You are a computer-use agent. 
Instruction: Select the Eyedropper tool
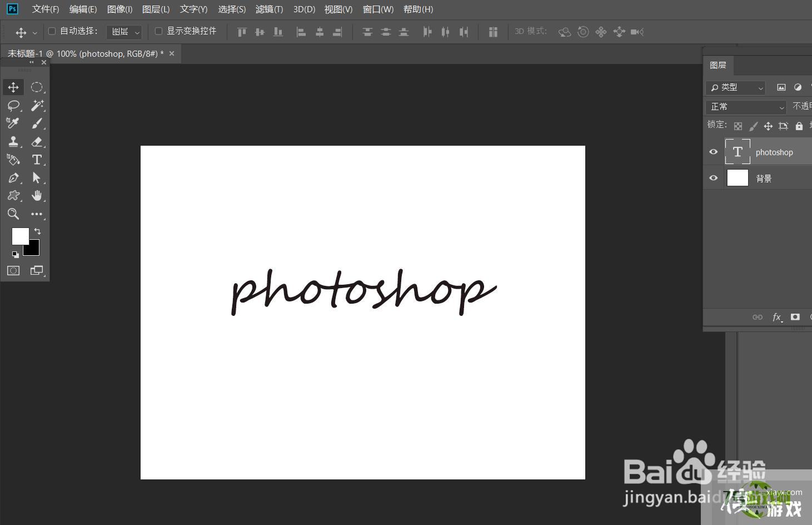pyautogui.click(x=13, y=123)
